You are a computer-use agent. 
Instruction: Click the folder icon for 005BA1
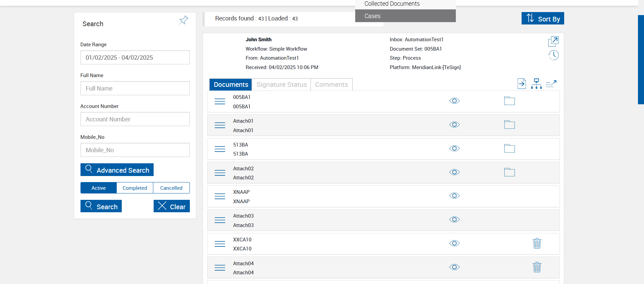click(509, 101)
